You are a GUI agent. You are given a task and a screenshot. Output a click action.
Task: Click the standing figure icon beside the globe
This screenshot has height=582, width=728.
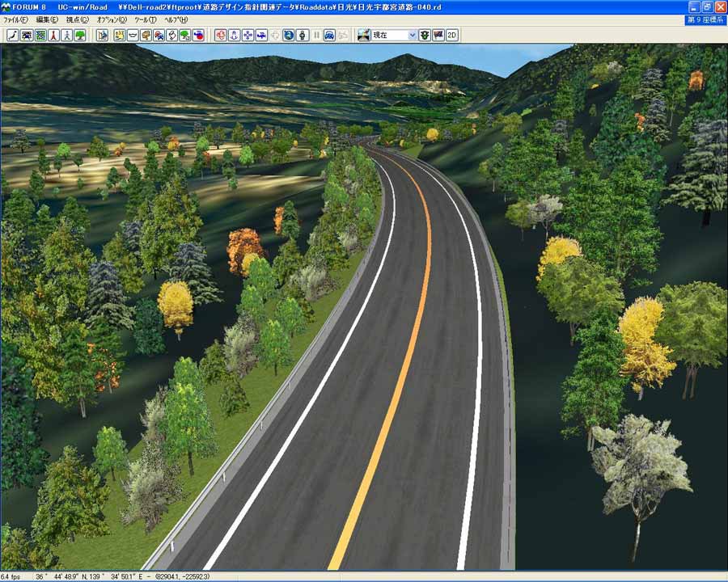coord(303,36)
